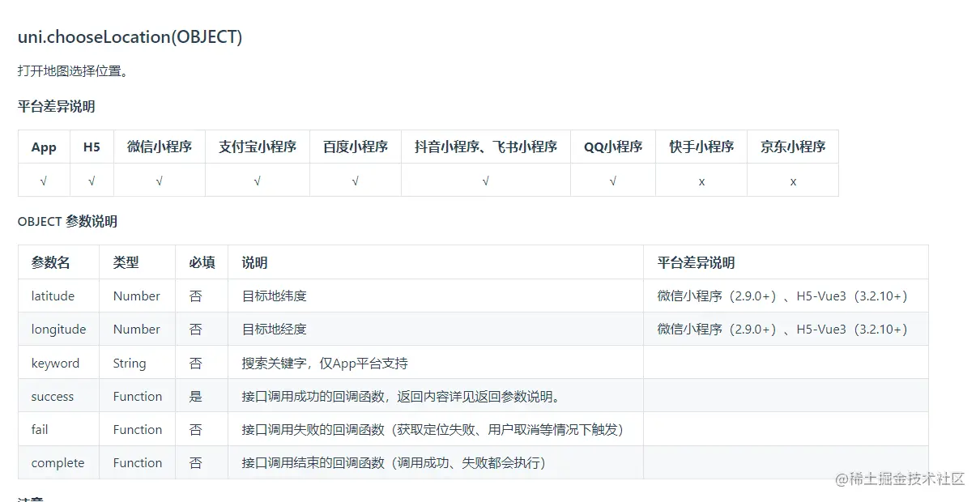Click 否 in the fail row

(x=195, y=430)
